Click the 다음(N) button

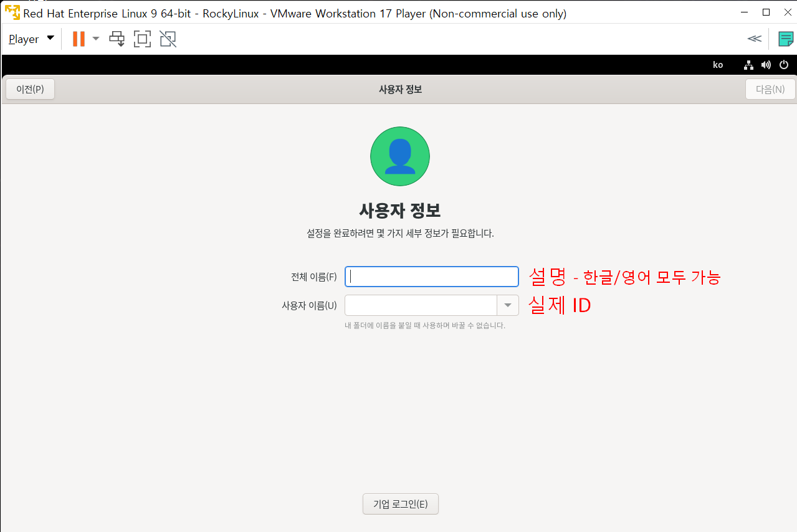pyautogui.click(x=770, y=89)
